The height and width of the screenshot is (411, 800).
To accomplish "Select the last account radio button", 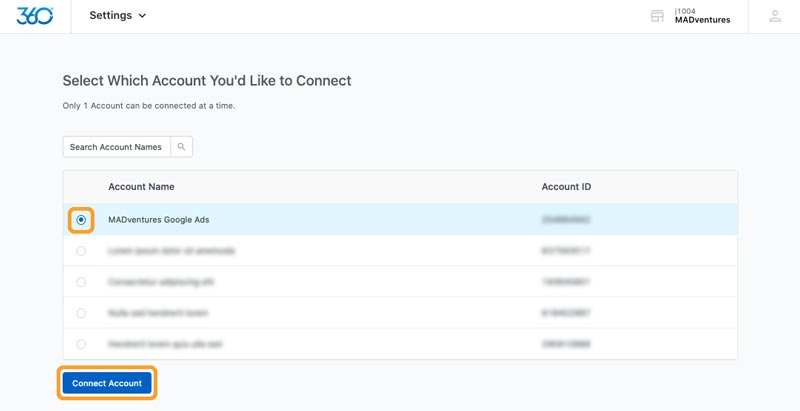I will [x=81, y=344].
